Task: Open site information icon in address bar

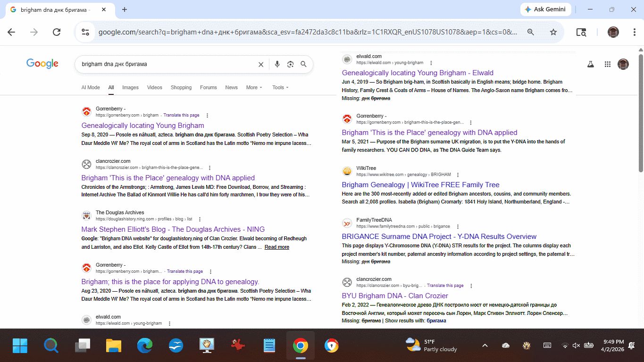Action: tap(85, 32)
